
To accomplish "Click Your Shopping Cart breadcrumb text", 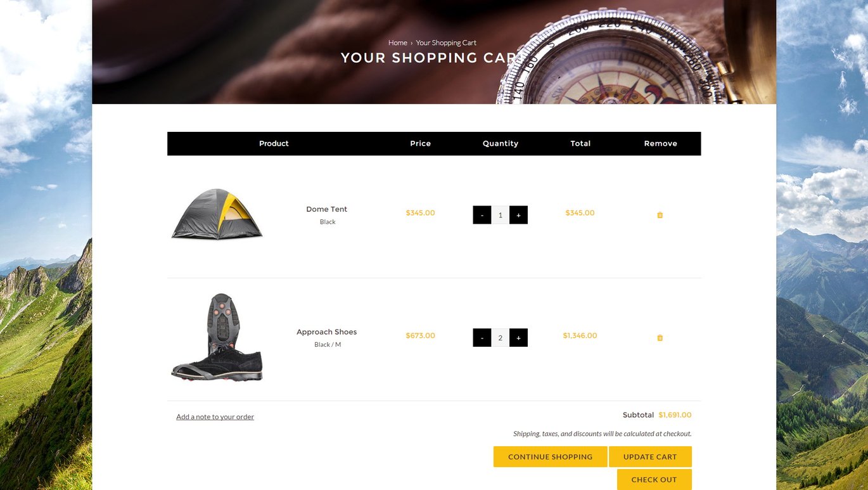I will [x=446, y=43].
